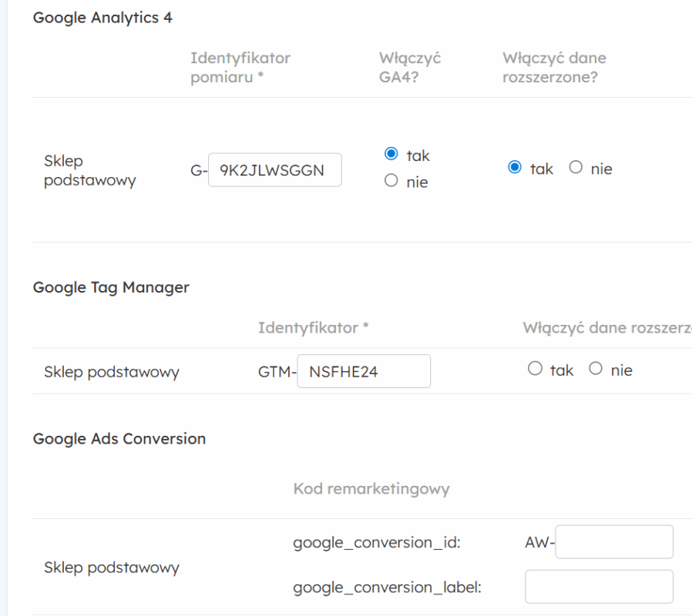Image resolution: width=692 pixels, height=616 pixels.
Task: Choose "nie" for GA4 dane rozszerzone
Action: [x=576, y=168]
